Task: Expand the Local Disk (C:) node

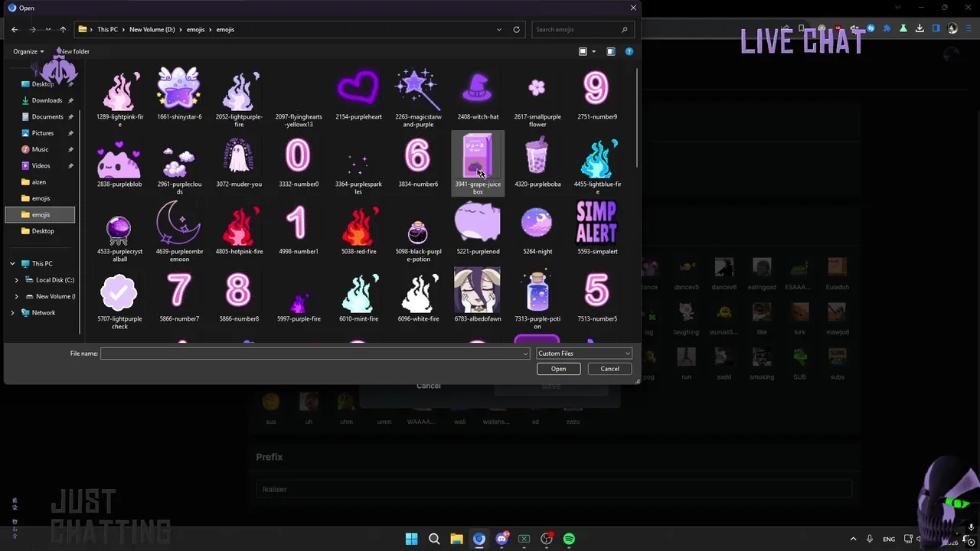Action: coord(17,280)
